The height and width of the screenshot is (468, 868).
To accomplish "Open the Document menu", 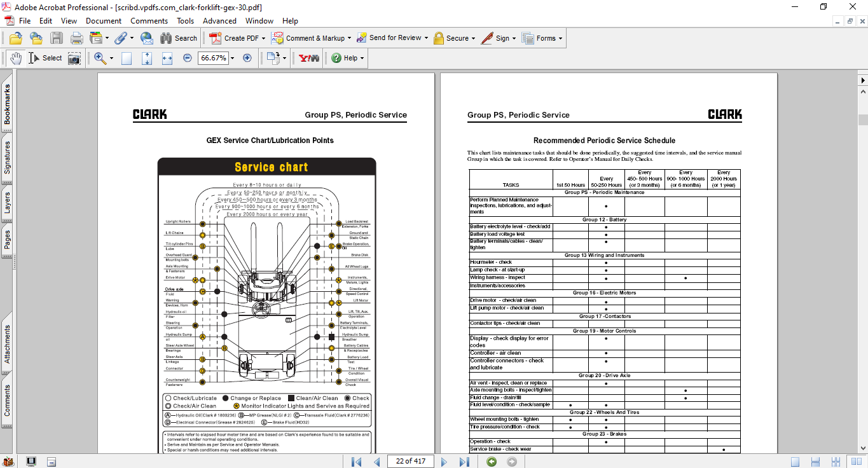I will pyautogui.click(x=104, y=21).
